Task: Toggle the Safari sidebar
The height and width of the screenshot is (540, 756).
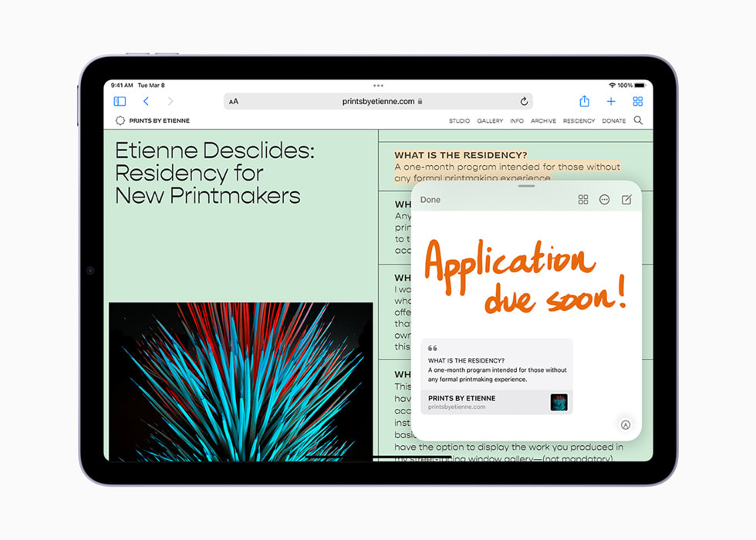Action: (120, 101)
